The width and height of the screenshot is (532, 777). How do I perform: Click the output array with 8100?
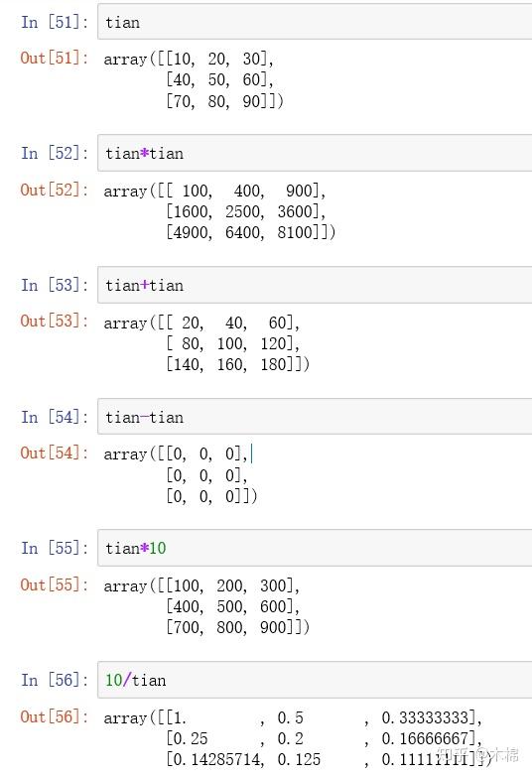219,211
